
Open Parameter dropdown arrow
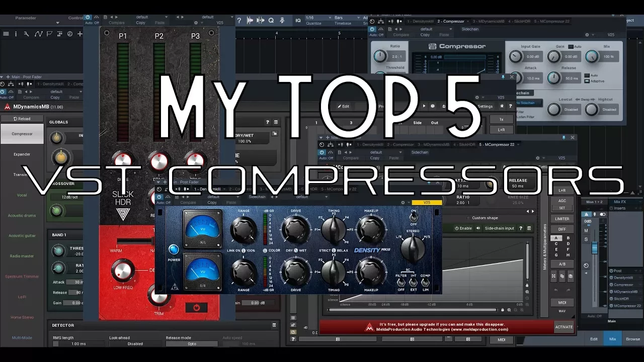tap(57, 23)
